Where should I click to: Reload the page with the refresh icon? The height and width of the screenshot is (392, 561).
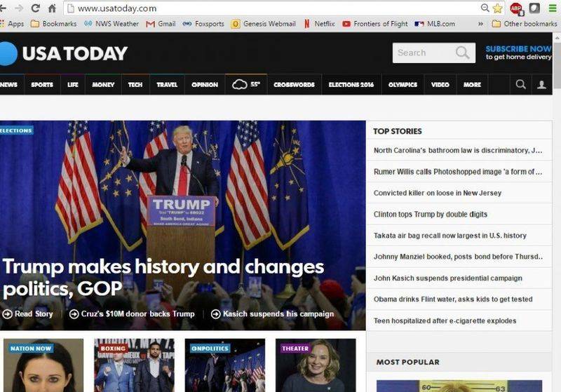(x=35, y=8)
